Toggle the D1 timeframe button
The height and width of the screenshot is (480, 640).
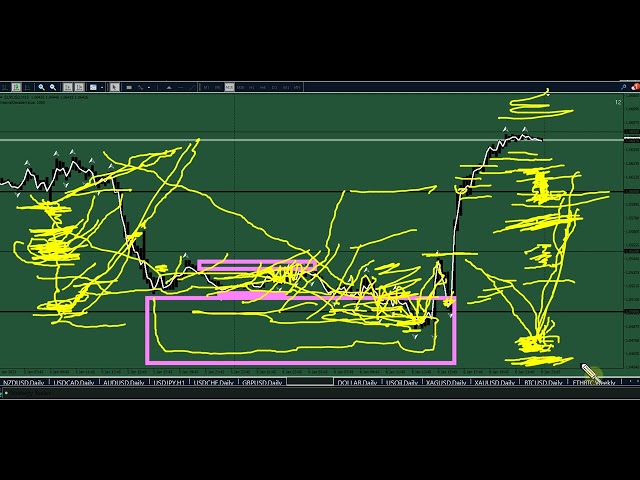point(273,87)
